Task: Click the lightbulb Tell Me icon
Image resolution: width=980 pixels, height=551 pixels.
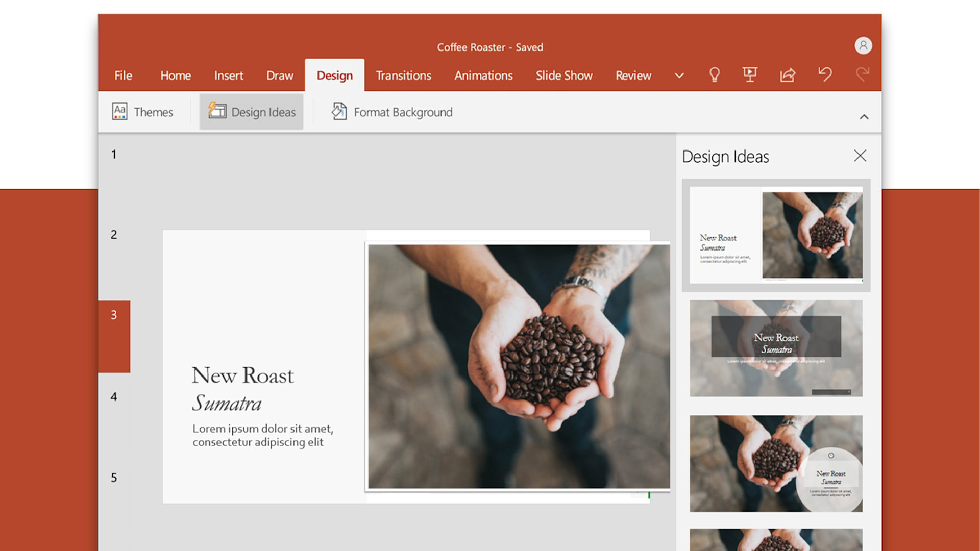Action: (x=714, y=75)
